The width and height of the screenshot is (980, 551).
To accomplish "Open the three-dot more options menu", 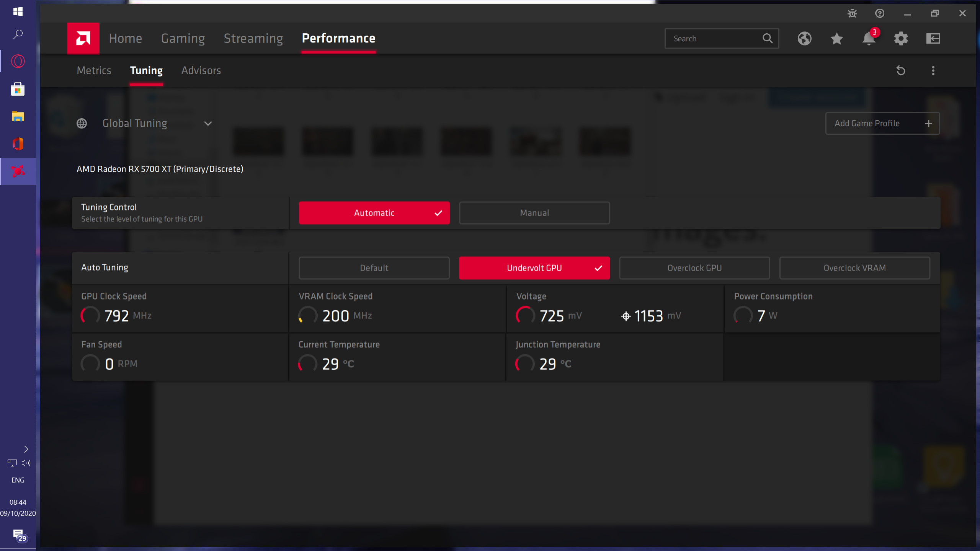I will click(x=933, y=70).
